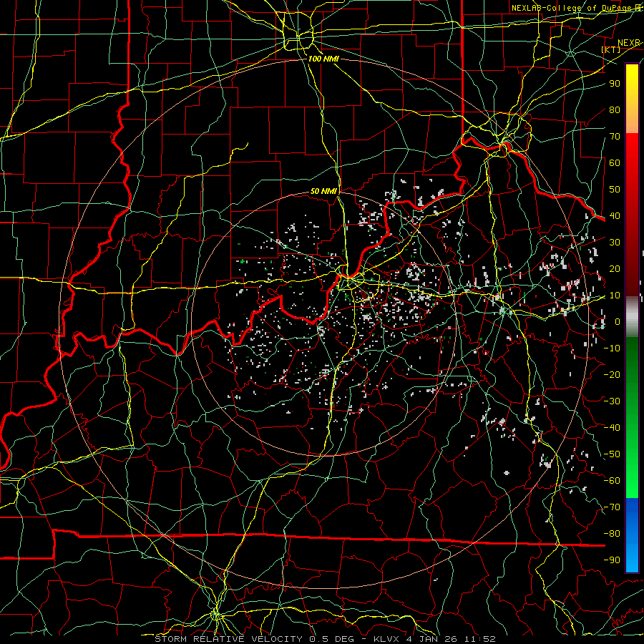Select the -30 scale value

[x=612, y=401]
